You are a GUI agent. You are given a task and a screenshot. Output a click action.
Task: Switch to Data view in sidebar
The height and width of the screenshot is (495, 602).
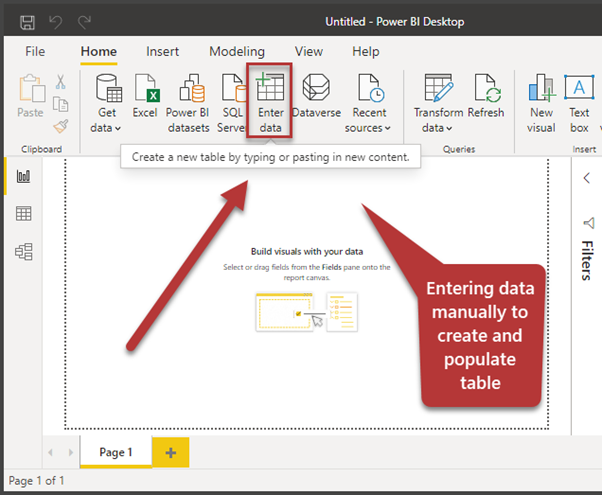(x=23, y=214)
